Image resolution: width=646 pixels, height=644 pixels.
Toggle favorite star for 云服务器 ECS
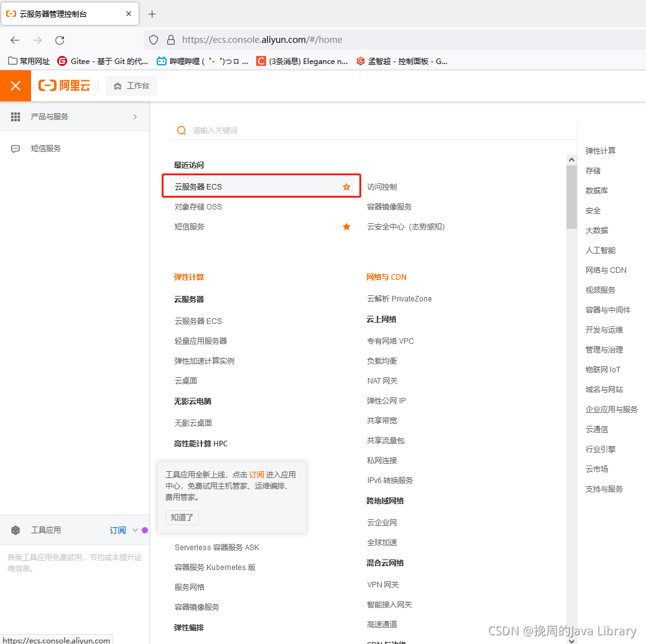click(346, 187)
